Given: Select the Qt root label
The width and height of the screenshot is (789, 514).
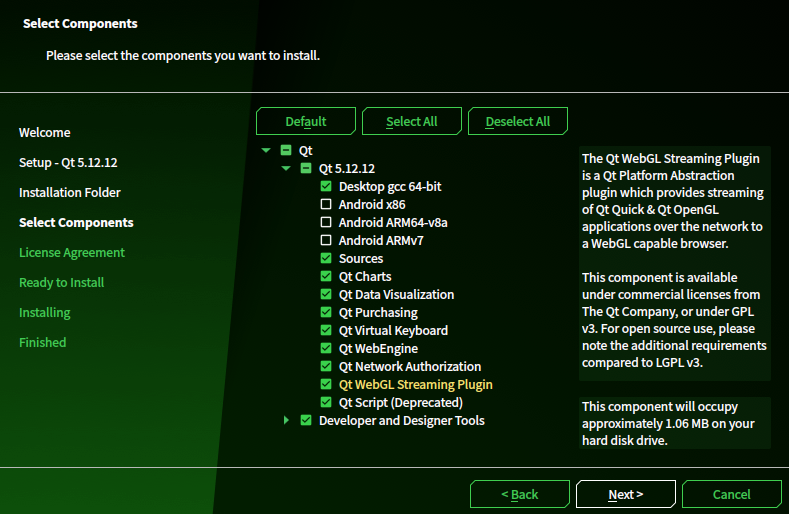Looking at the screenshot, I should (305, 151).
